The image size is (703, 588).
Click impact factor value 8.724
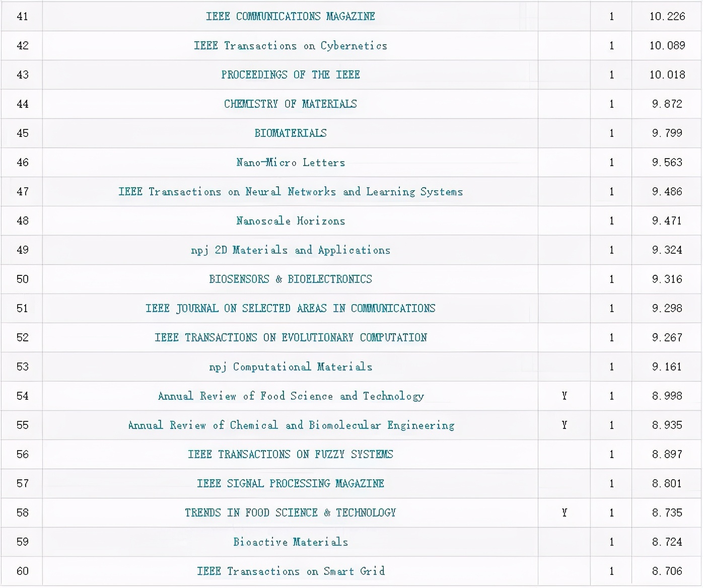click(x=667, y=542)
